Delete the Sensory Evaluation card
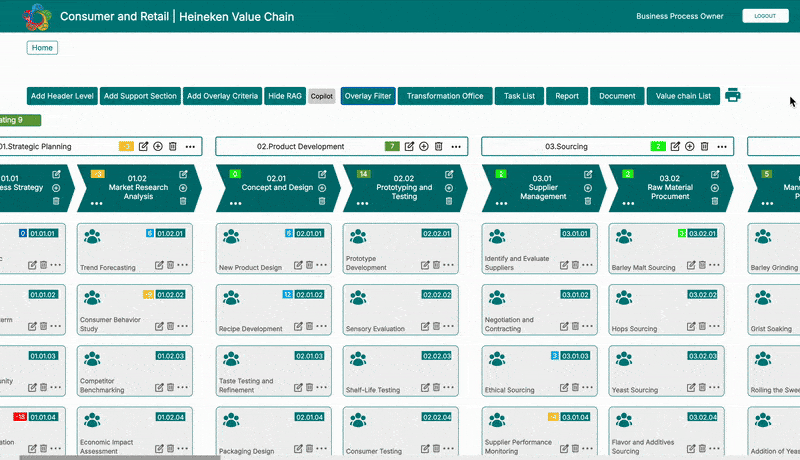 coord(436,326)
